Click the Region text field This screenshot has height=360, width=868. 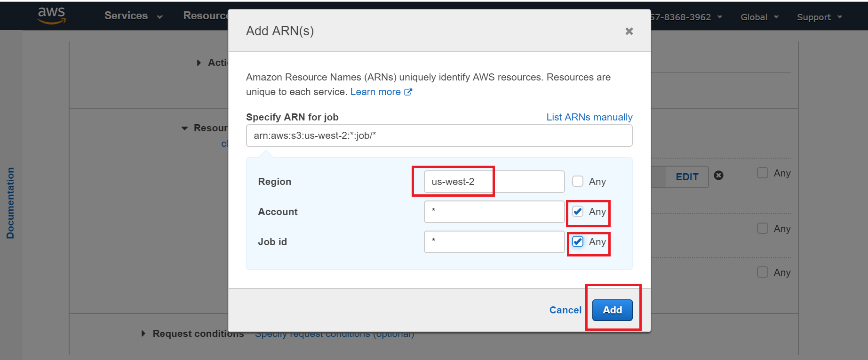pyautogui.click(x=494, y=182)
